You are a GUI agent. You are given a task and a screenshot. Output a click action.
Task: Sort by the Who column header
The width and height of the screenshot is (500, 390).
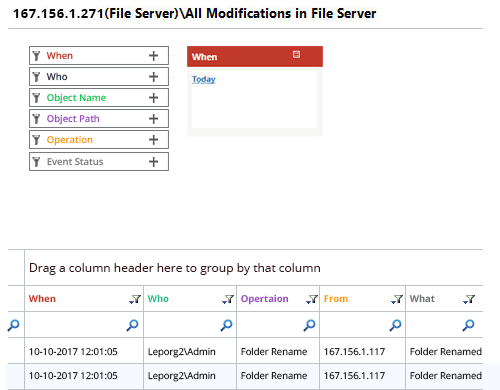[x=158, y=299]
